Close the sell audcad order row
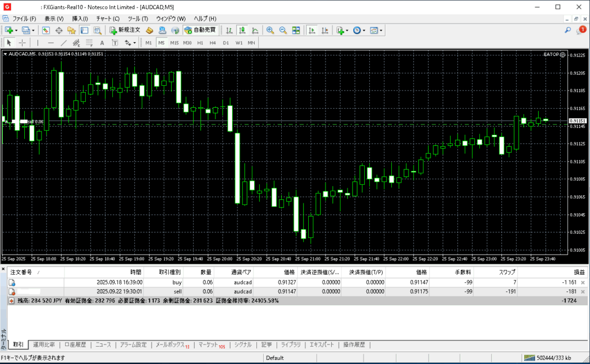Screen dimensions: 590x364 (583, 292)
